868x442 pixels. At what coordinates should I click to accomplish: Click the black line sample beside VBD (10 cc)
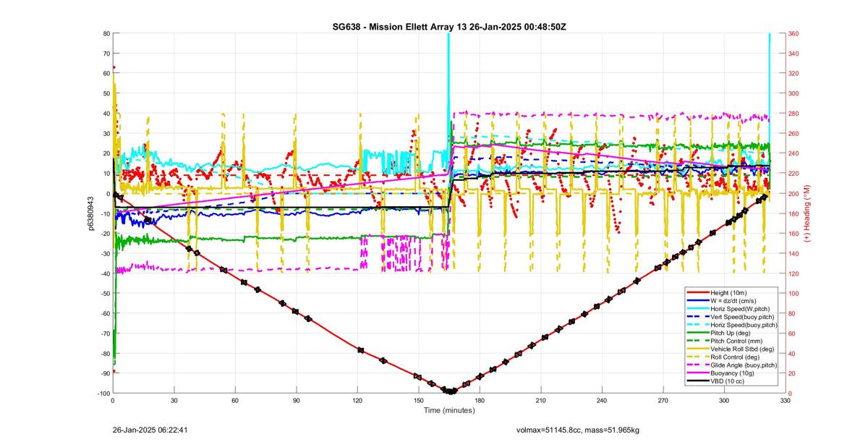698,381
